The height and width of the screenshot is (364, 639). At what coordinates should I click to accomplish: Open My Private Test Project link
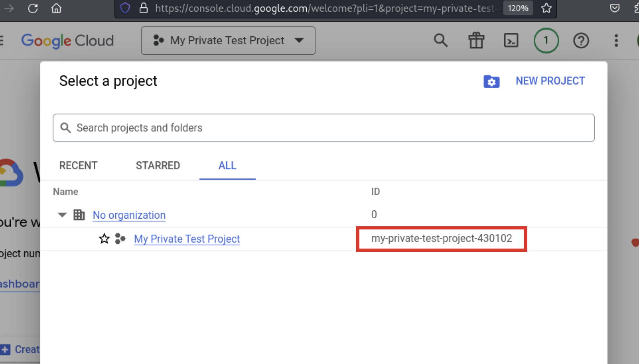tap(187, 239)
